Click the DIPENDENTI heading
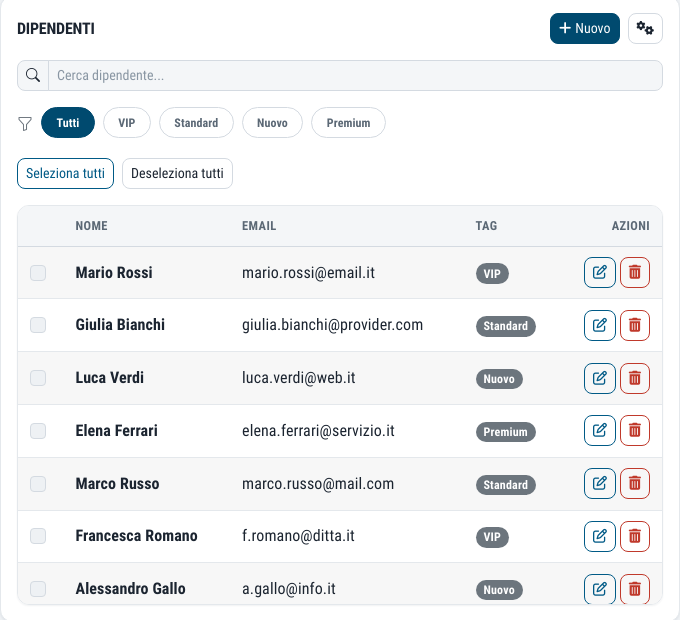Image resolution: width=680 pixels, height=620 pixels. (56, 29)
